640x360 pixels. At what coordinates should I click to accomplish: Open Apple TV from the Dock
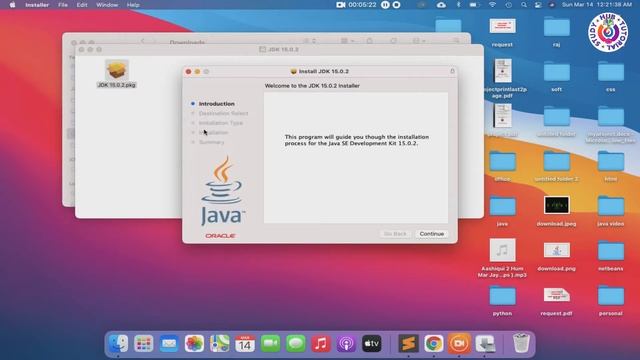tap(371, 343)
